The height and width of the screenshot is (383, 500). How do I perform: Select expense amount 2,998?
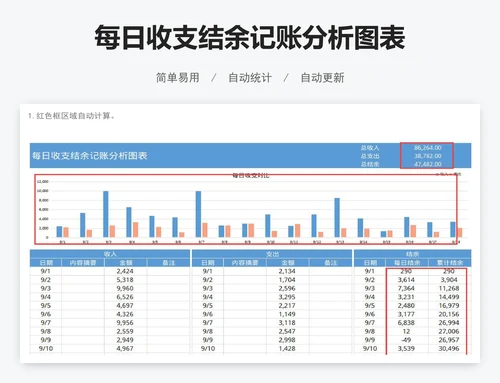pos(287,340)
